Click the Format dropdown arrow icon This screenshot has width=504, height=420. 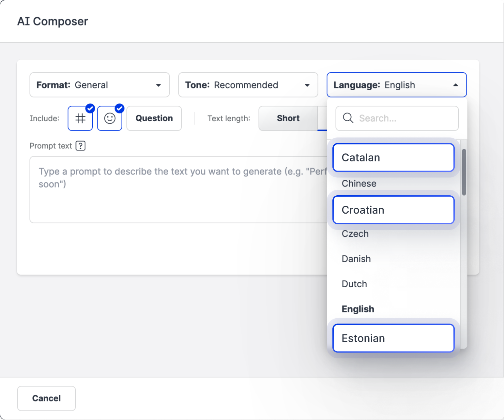coord(159,85)
